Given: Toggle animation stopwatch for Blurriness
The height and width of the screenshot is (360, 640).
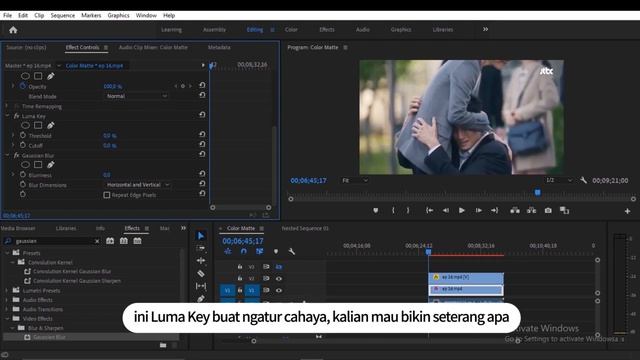Looking at the screenshot, I should 23,174.
